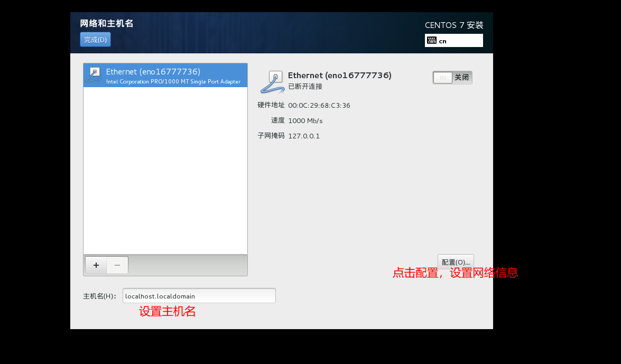The height and width of the screenshot is (364, 621).
Task: Click the 1000 Mb/s speed value
Action: pos(305,121)
